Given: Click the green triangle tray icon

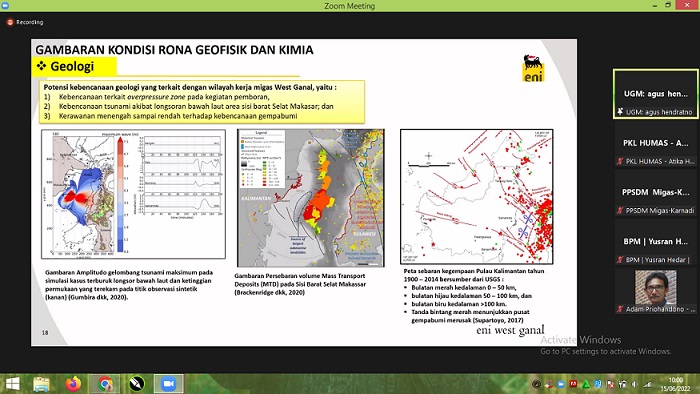Looking at the screenshot, I should point(586,384).
